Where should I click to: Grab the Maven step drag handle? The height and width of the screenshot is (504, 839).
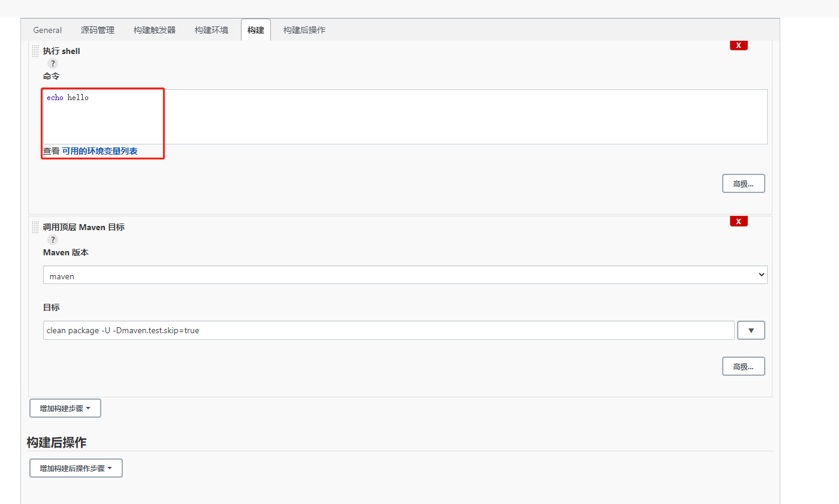pos(35,228)
